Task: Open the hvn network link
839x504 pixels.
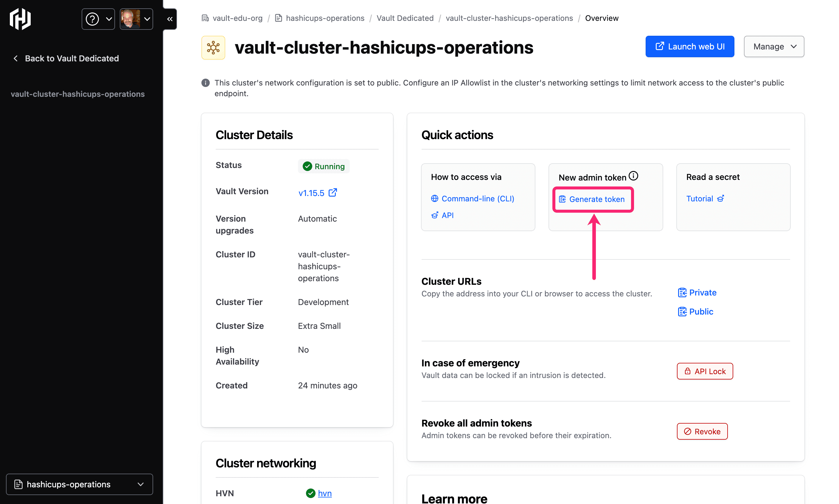Action: 325,494
